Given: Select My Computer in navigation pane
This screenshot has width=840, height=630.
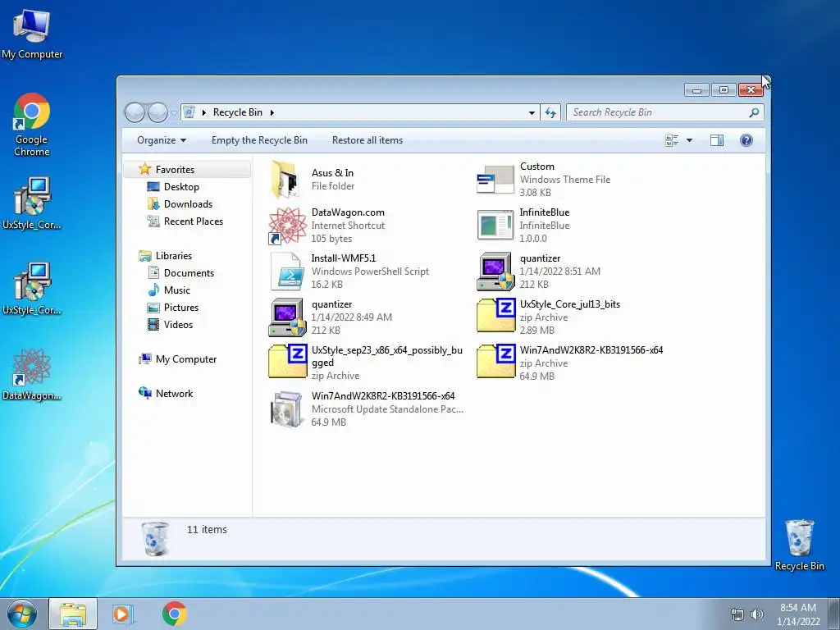Looking at the screenshot, I should pos(186,359).
